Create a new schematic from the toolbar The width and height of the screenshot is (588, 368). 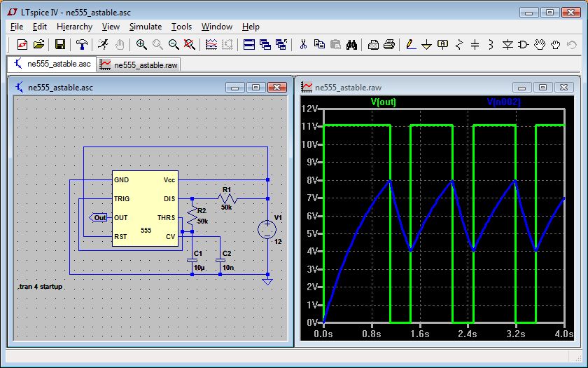22,45
